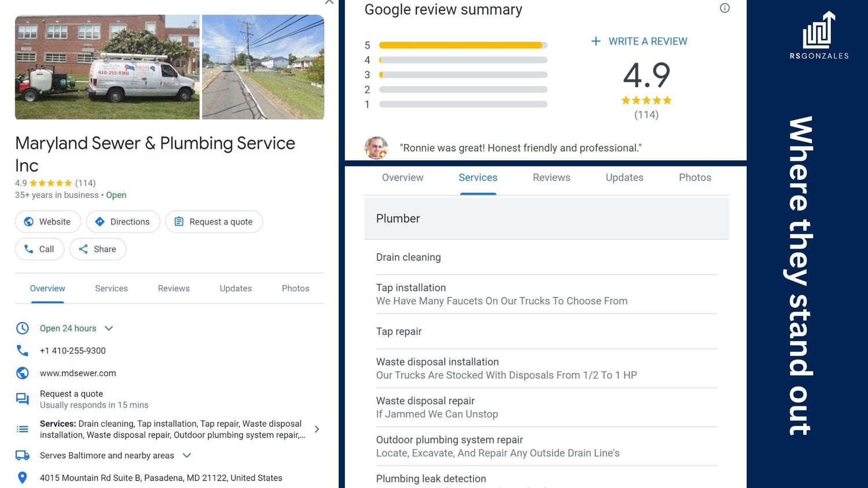The image size is (868, 488).
Task: Click the Drain cleaning service row
Action: 546,257
